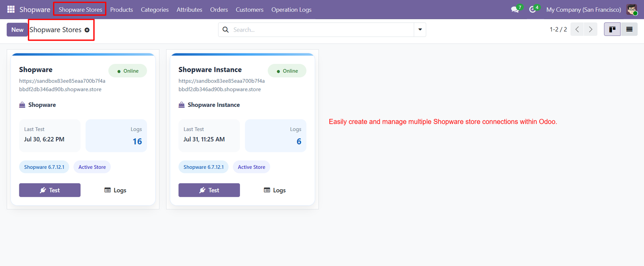This screenshot has width=644, height=266.
Task: Click the Shopware Stores breadcrumb title
Action: (x=56, y=30)
